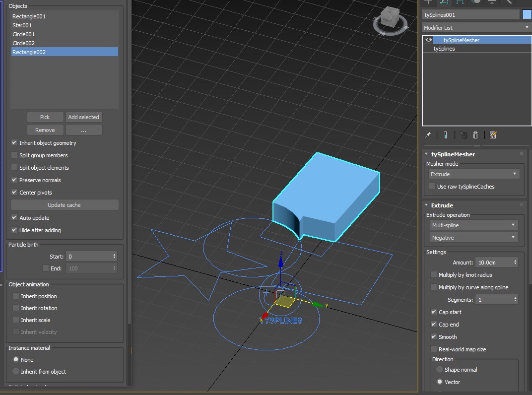Open the Mesher mode Extrude dropdown
Image resolution: width=532 pixels, height=395 pixels.
[473, 174]
